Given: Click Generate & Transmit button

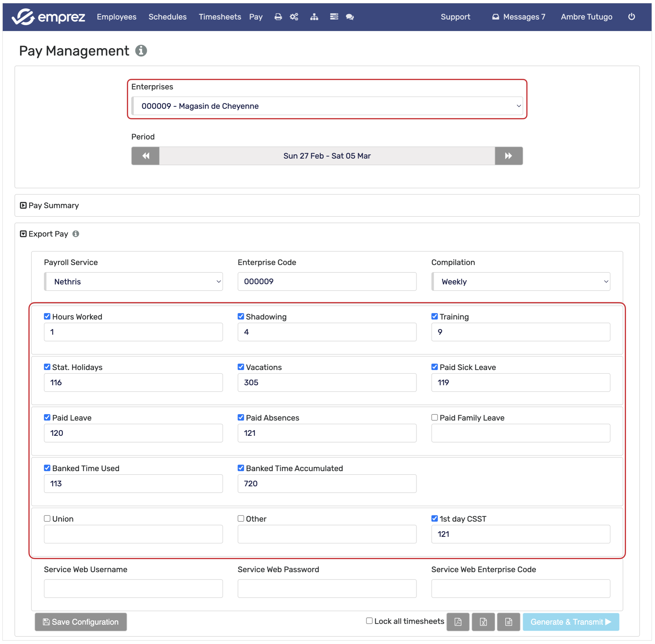Looking at the screenshot, I should point(570,622).
